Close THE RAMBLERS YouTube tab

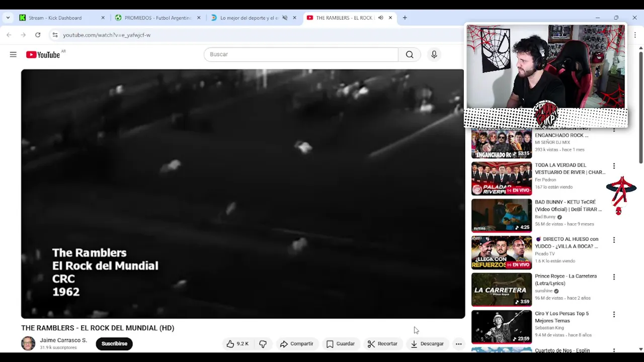point(390,18)
